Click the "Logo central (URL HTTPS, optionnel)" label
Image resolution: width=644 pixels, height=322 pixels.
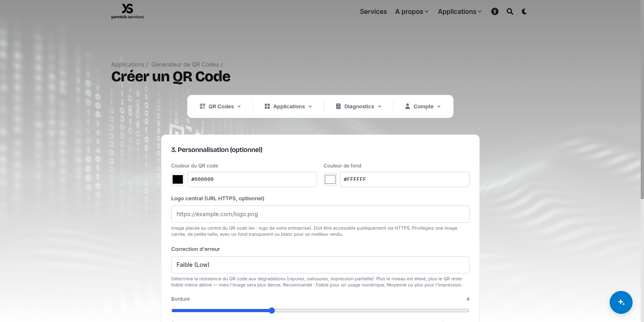tap(218, 199)
